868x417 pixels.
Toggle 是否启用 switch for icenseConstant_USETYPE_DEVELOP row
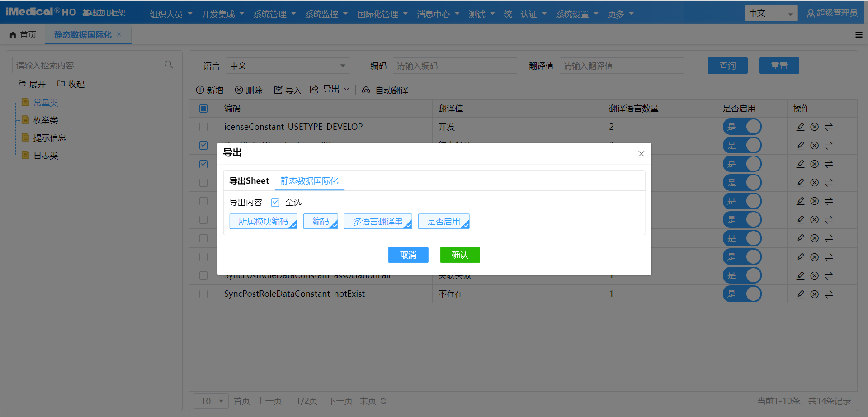click(742, 127)
